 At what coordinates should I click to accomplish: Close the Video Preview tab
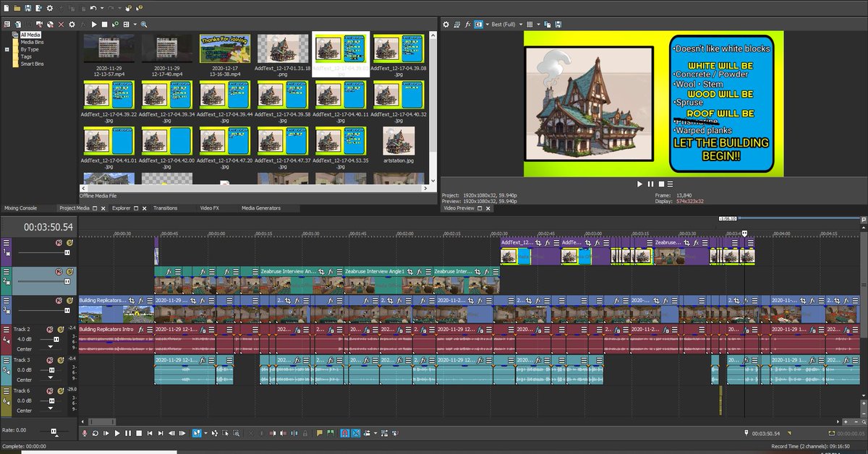point(488,208)
